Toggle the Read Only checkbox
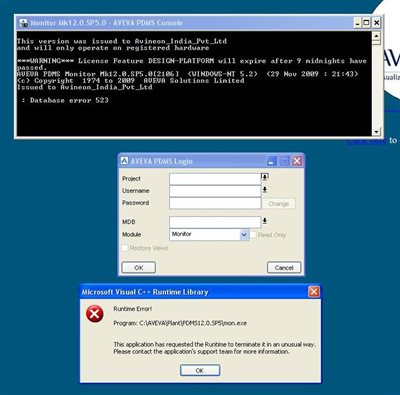The width and height of the screenshot is (400, 395). tap(253, 235)
